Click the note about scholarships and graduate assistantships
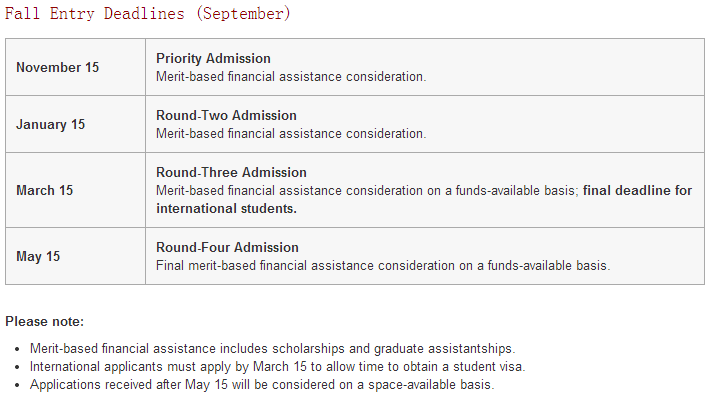 (x=272, y=348)
